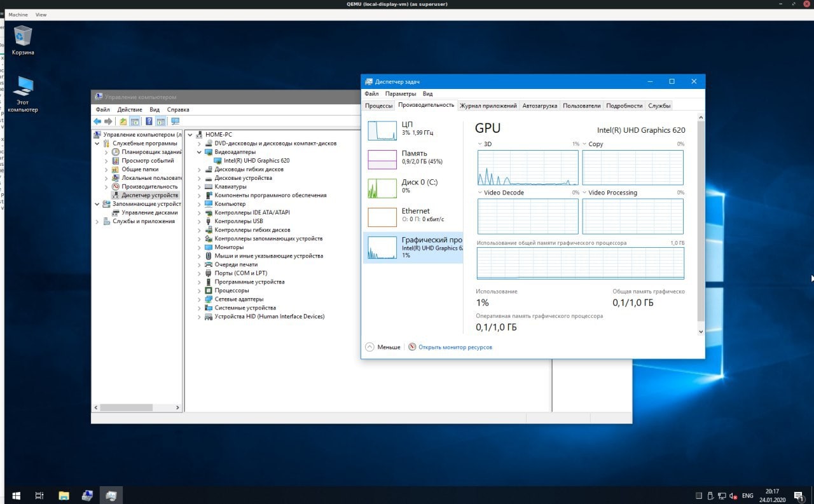This screenshot has height=504, width=814.
Task: Click the Intel(R) UHD Graphics 620 device icon
Action: 218,161
